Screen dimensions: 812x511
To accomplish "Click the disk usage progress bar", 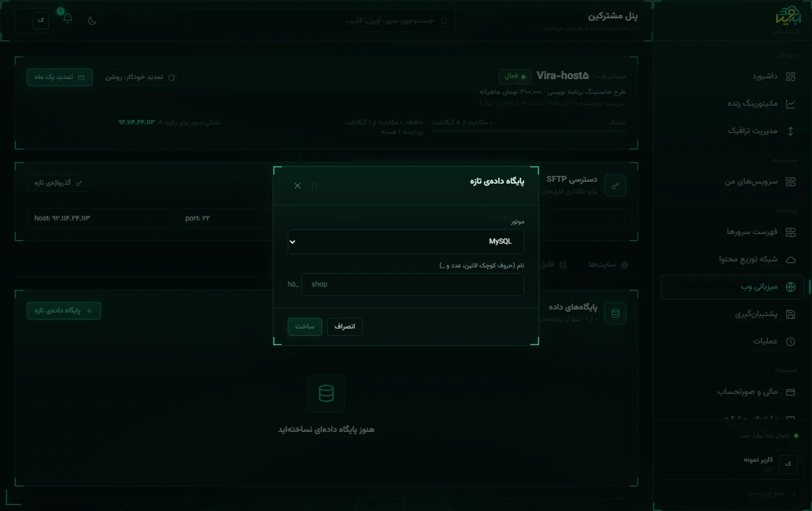I will 529,131.
